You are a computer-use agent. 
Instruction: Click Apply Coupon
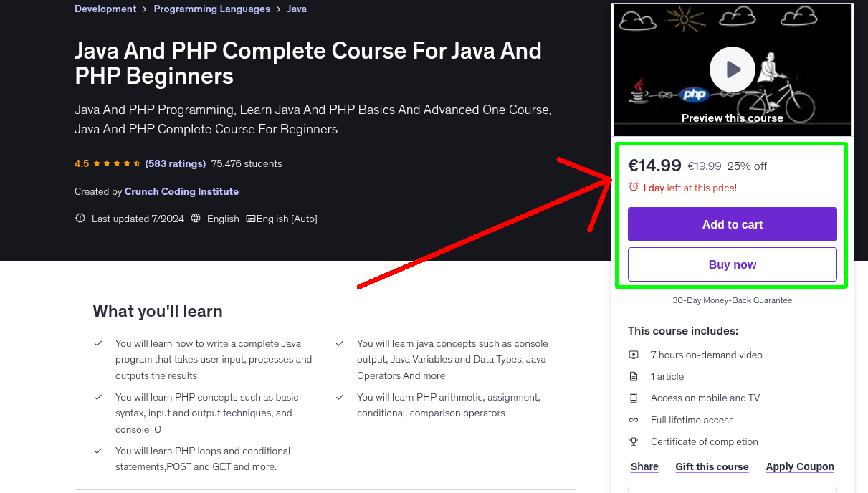(x=800, y=466)
